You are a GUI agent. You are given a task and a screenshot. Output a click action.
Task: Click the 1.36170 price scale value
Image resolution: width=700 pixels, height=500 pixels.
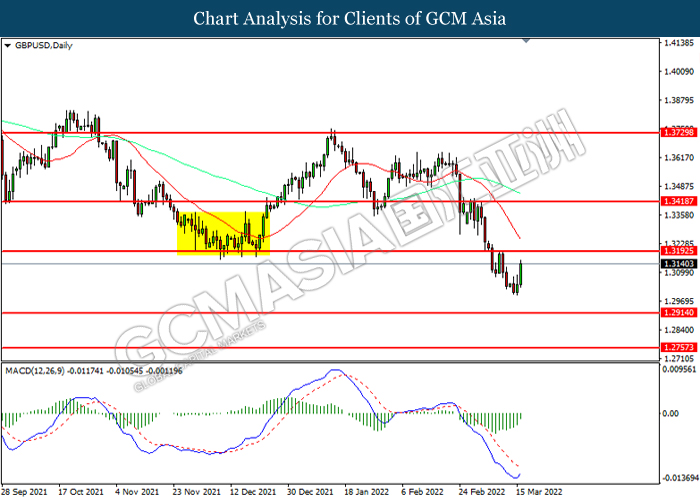pos(679,158)
